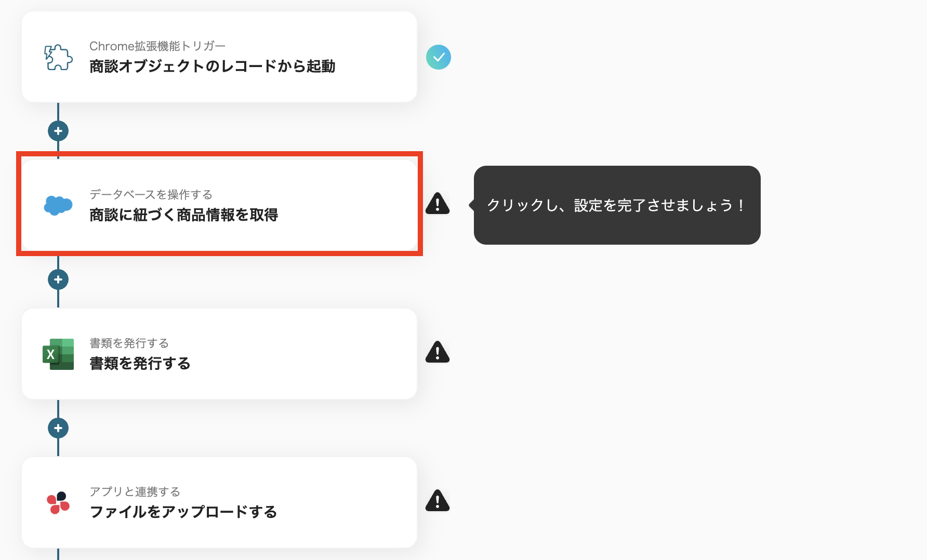
Task: Click the red flower app icon on upload step
Action: coord(59,502)
